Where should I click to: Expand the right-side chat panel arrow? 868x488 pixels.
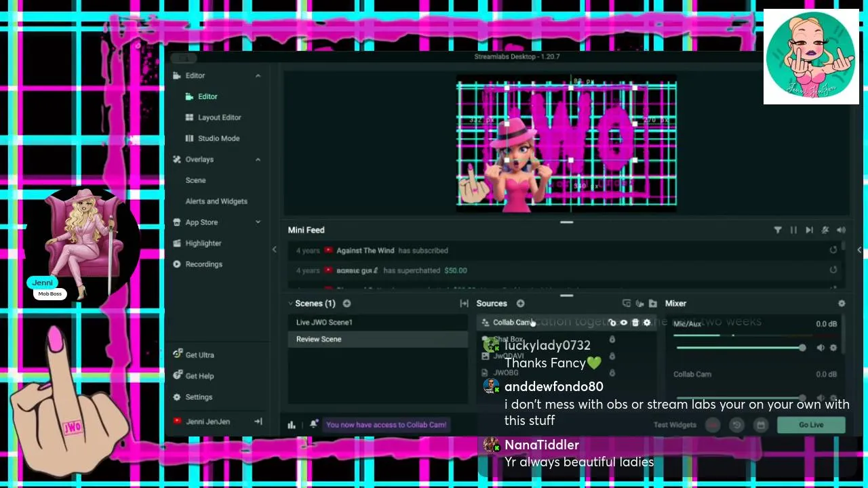click(x=859, y=250)
